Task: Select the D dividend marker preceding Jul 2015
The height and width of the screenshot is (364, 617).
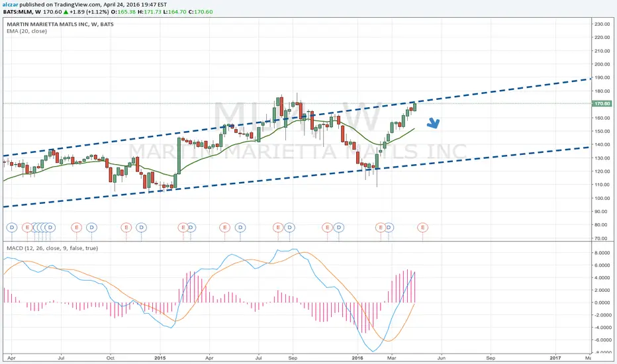Action: [240, 228]
